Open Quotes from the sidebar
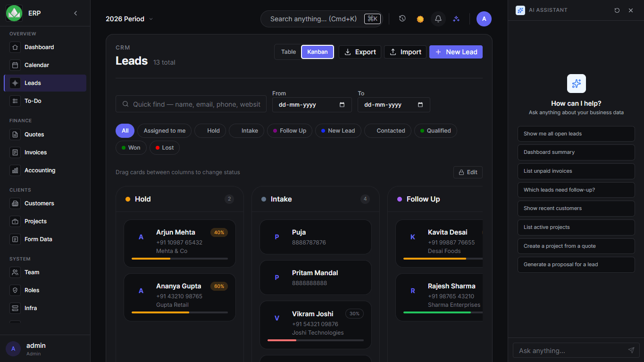This screenshot has width=644, height=362. click(x=45, y=135)
